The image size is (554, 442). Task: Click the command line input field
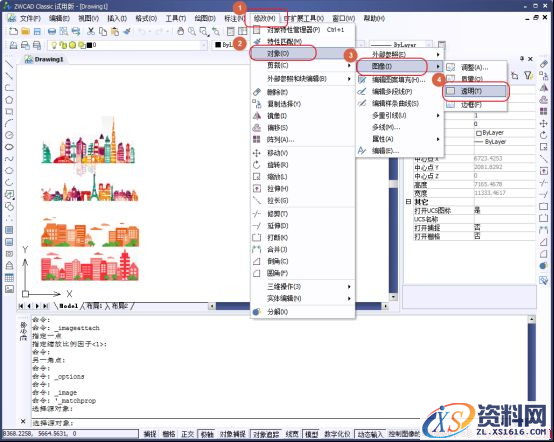[x=225, y=423]
